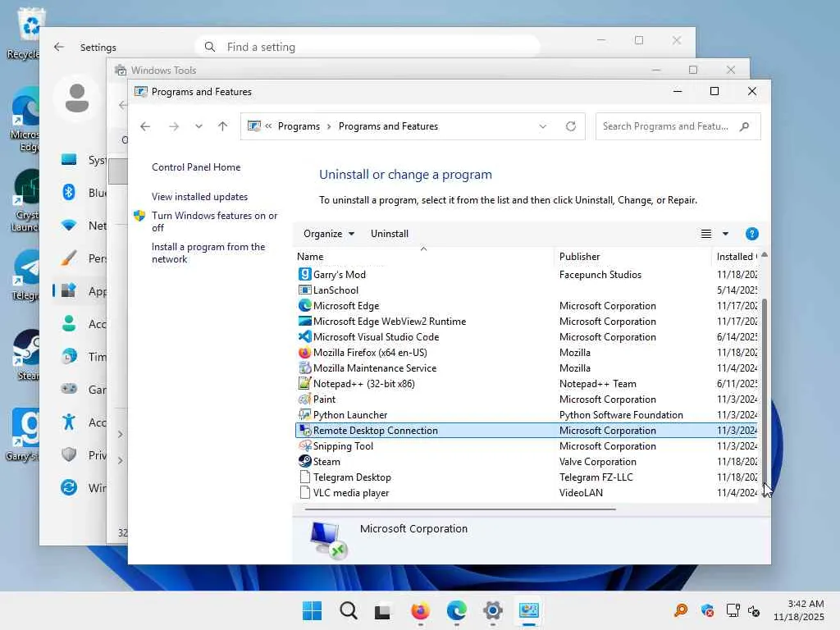Open the help question mark icon

tap(751, 234)
